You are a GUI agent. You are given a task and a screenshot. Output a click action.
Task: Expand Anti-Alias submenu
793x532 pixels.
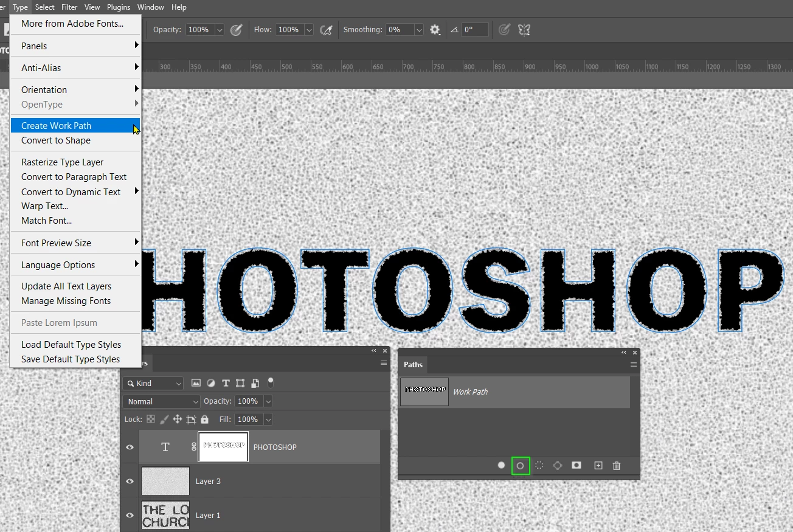pos(75,67)
